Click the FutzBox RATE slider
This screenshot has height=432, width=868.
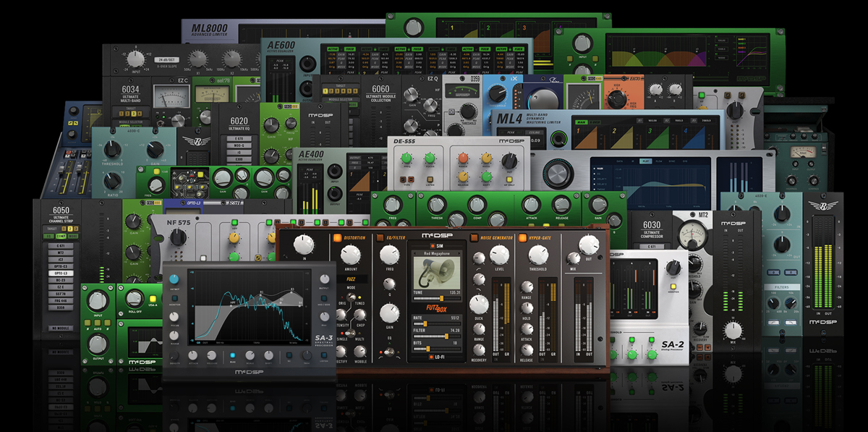435,323
